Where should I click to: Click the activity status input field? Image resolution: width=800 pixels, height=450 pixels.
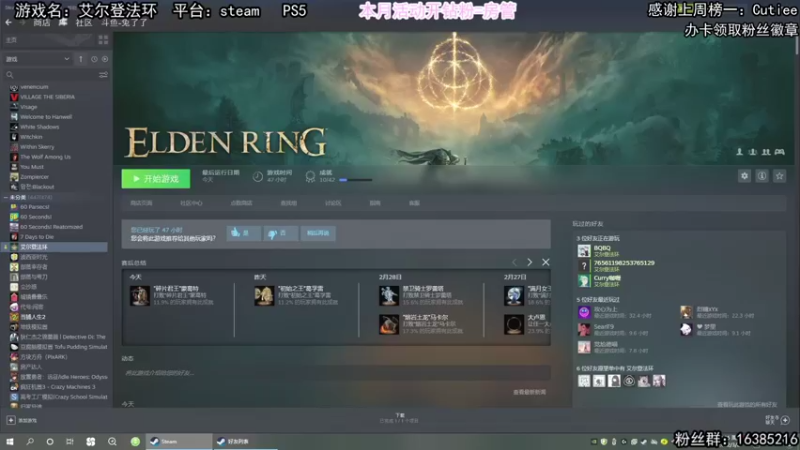336,373
